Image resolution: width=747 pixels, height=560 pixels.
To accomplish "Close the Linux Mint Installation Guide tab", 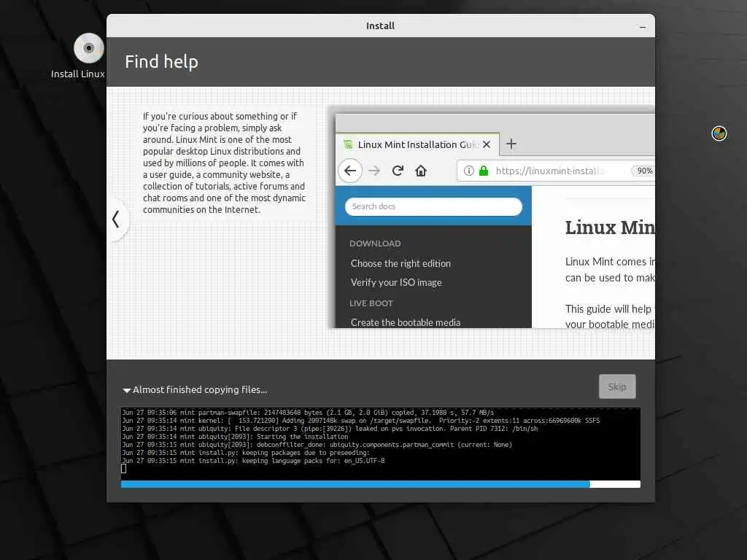I will coord(487,144).
